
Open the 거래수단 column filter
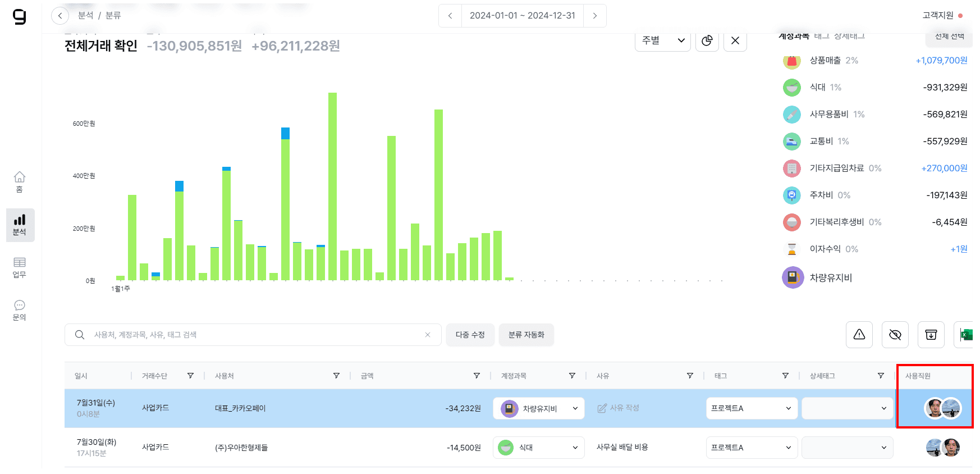(190, 376)
